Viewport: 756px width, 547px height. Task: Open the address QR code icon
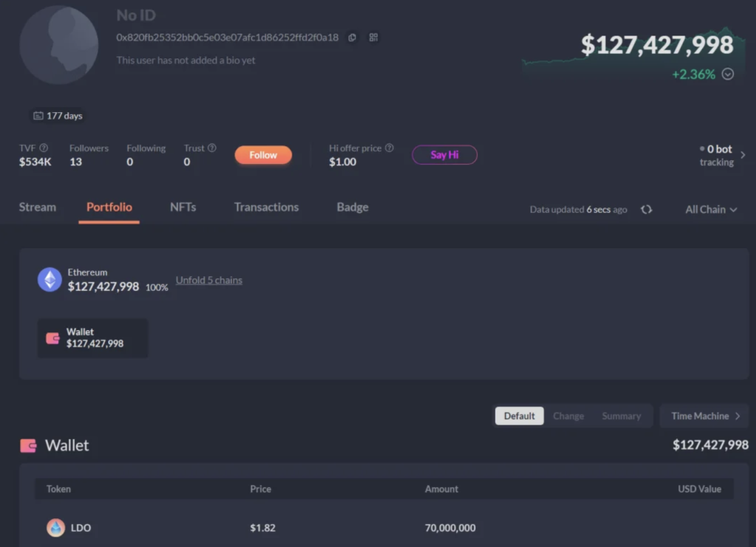pos(374,37)
